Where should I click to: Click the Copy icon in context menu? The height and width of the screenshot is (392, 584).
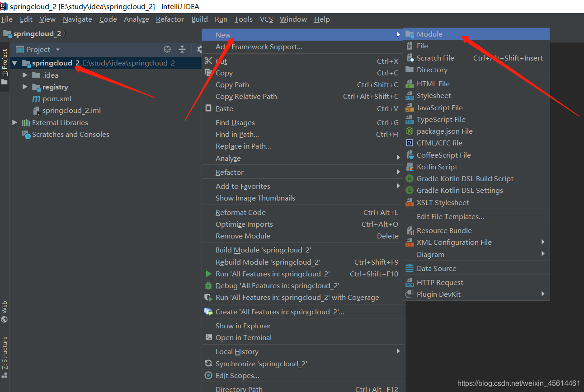(x=208, y=73)
